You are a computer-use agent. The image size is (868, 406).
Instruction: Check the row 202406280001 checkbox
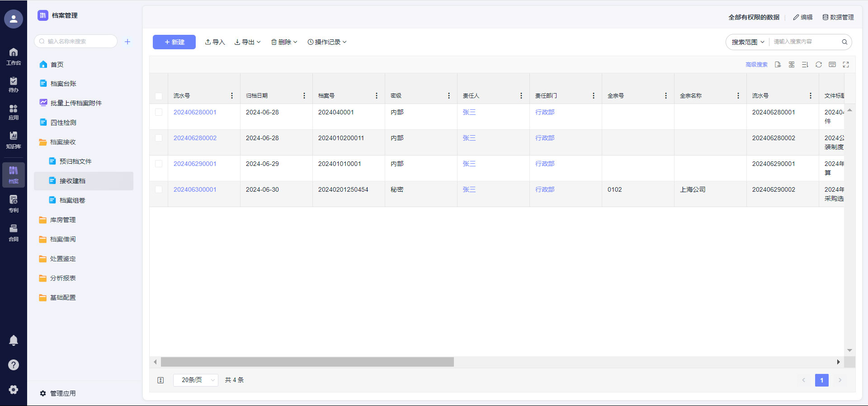coord(159,112)
